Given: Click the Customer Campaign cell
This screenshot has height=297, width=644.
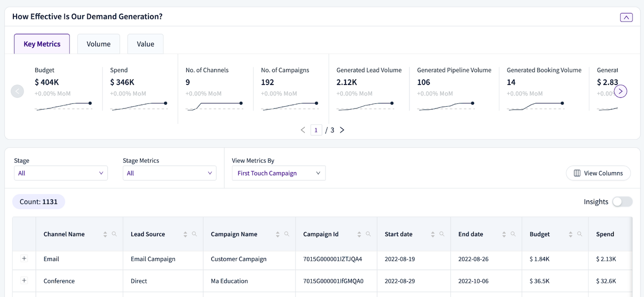Looking at the screenshot, I should click(249, 259).
